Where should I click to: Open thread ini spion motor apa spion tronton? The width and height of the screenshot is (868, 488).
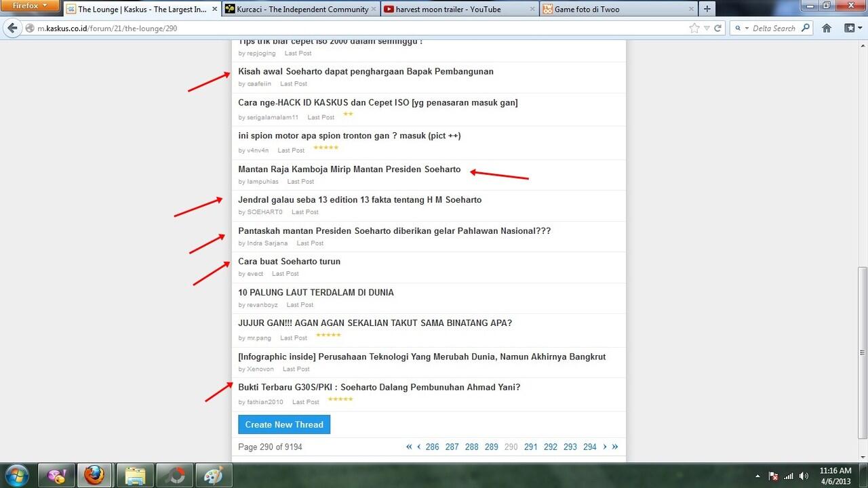pos(349,136)
